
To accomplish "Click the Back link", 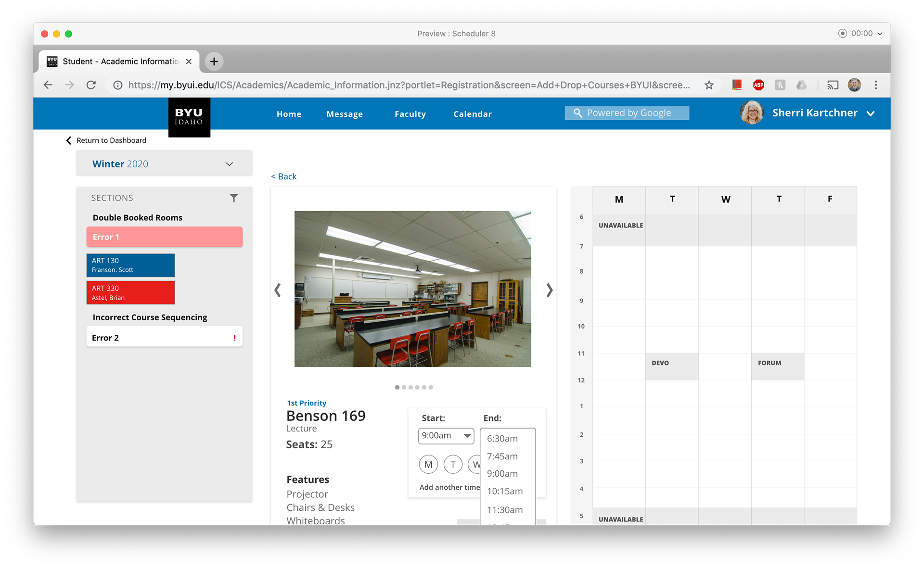I will click(x=284, y=177).
